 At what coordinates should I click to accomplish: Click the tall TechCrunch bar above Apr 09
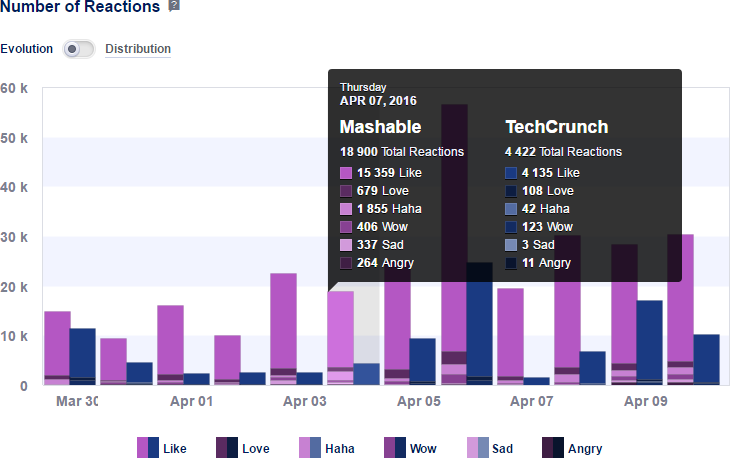pos(649,343)
